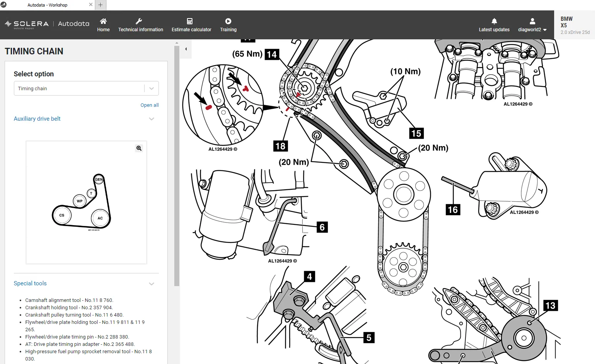595x364 pixels.
Task: Click 'Crankshaft pulley turning tool - No.11 6 480' text
Action: (x=74, y=315)
